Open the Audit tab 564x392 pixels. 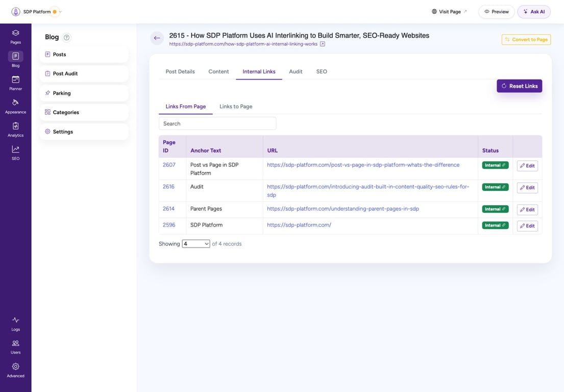click(x=296, y=71)
